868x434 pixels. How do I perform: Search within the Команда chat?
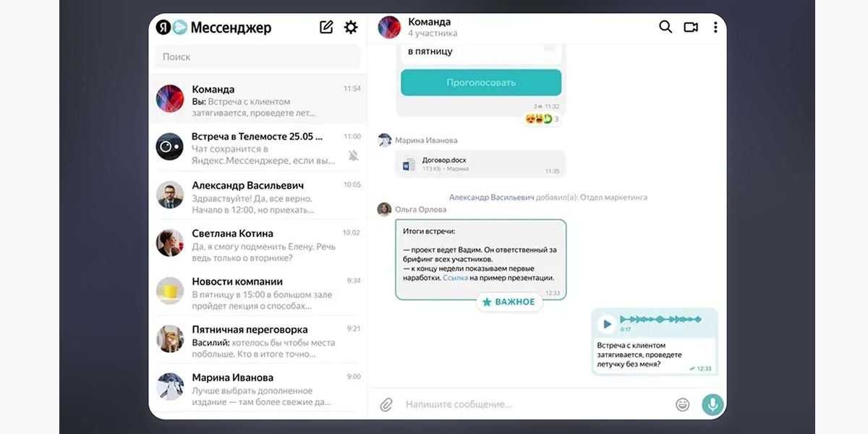[665, 27]
